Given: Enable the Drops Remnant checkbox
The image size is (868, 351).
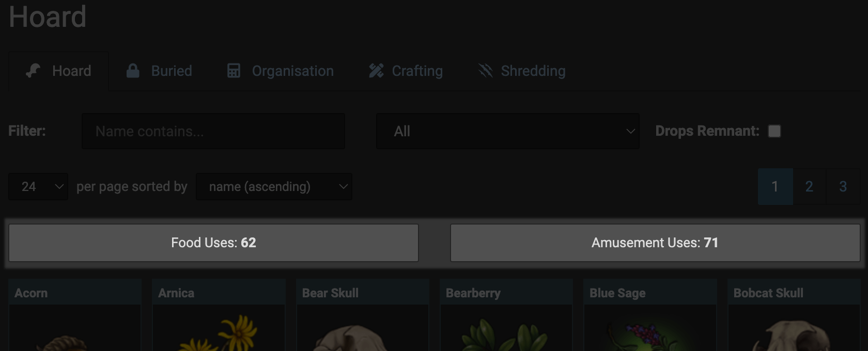Looking at the screenshot, I should tap(774, 131).
